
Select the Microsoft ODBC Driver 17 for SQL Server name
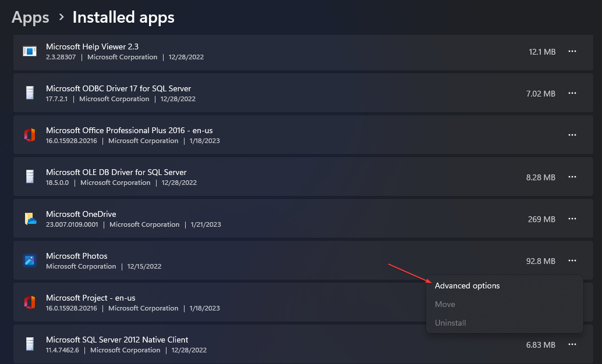[118, 88]
